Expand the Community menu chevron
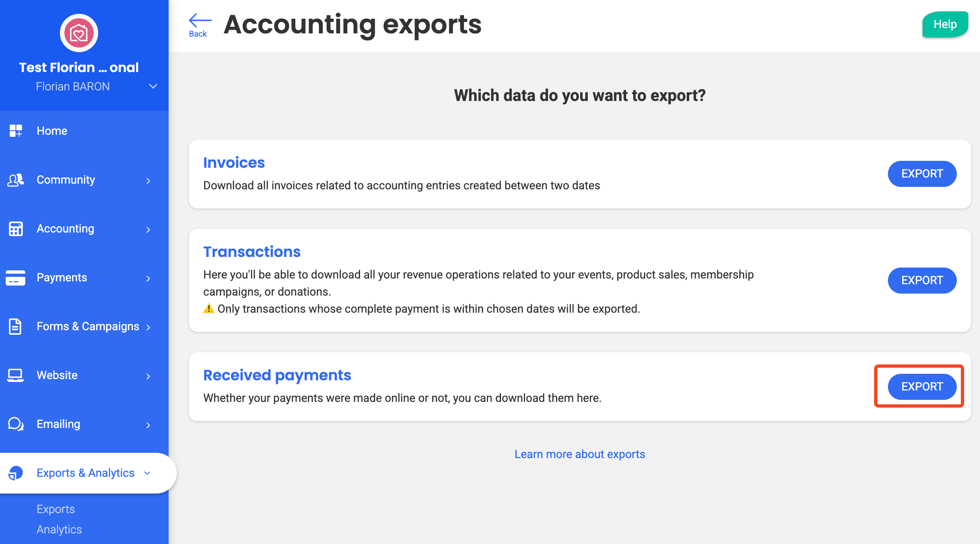 [x=148, y=180]
